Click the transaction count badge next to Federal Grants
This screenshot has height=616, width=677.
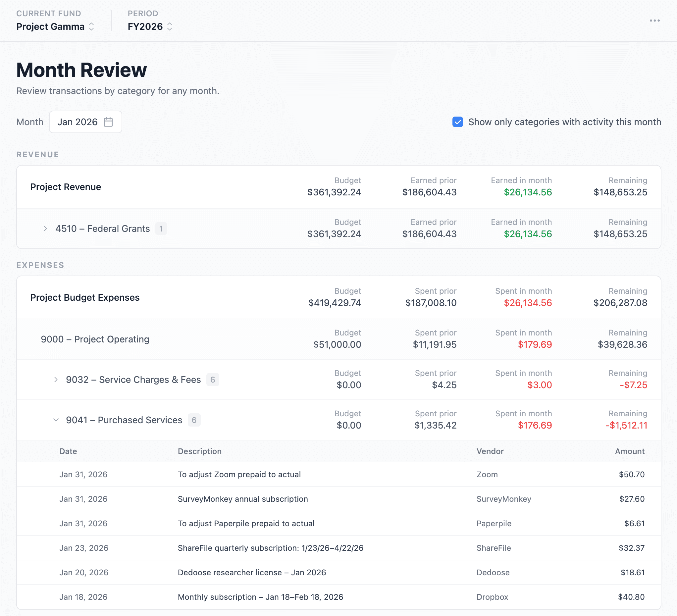(x=161, y=229)
